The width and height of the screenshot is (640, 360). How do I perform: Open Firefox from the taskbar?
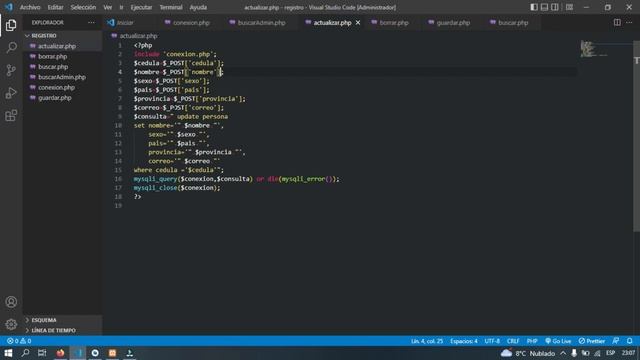pyautogui.click(x=60, y=353)
